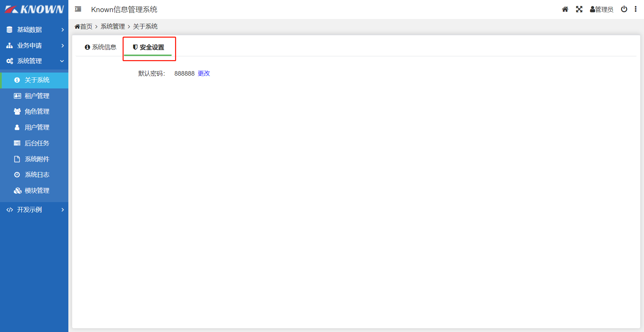This screenshot has height=332, width=644.
Task: Open 后台任务 page
Action: coord(34,143)
